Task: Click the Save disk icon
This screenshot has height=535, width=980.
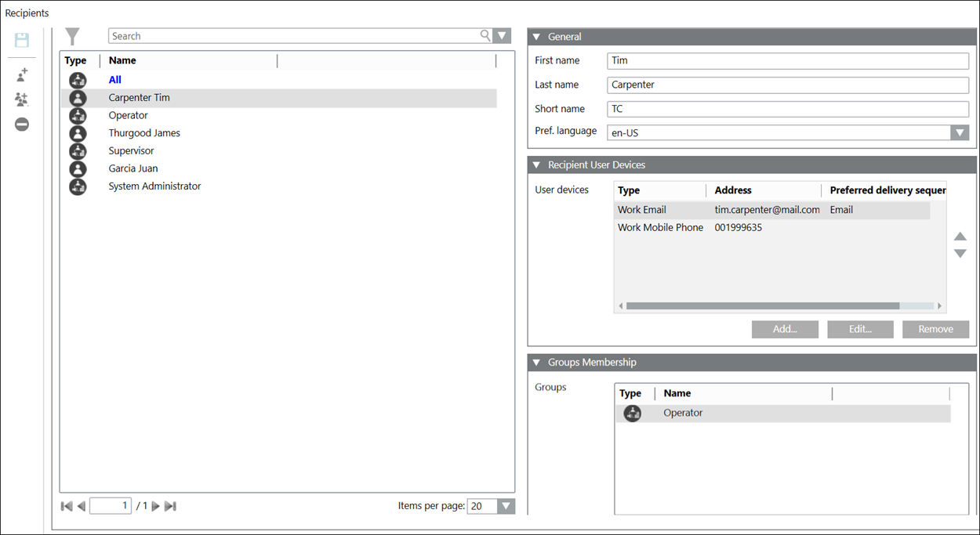Action: pyautogui.click(x=22, y=41)
